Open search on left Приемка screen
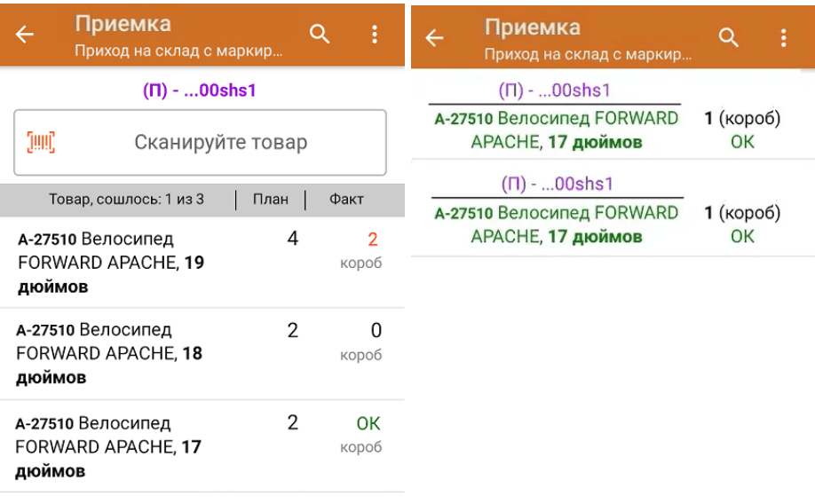Viewport: 815px width, 504px height. click(320, 35)
